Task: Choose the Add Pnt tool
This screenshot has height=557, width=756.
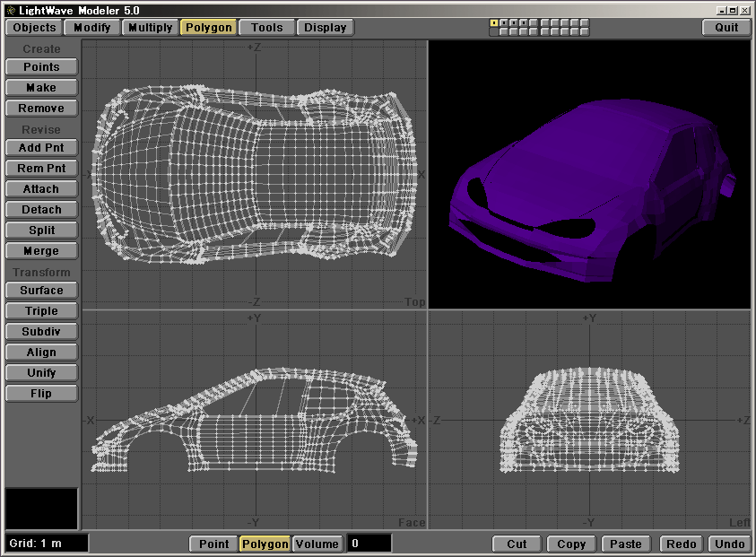Action: (x=41, y=147)
